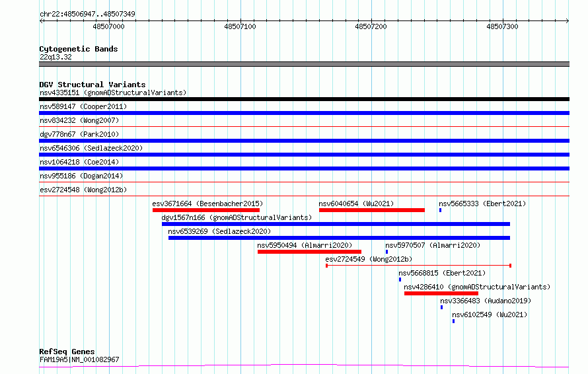Click the 48507200 ruler position
Viewport: 588px width, 374px height.
(371, 26)
